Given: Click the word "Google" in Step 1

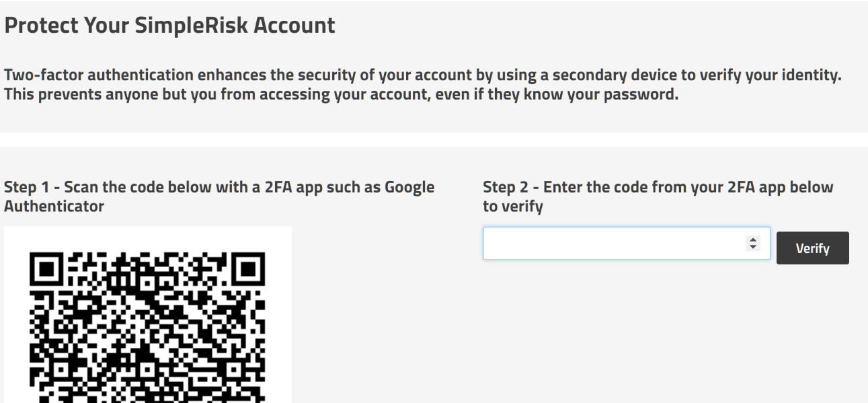Looking at the screenshot, I should pyautogui.click(x=409, y=187).
